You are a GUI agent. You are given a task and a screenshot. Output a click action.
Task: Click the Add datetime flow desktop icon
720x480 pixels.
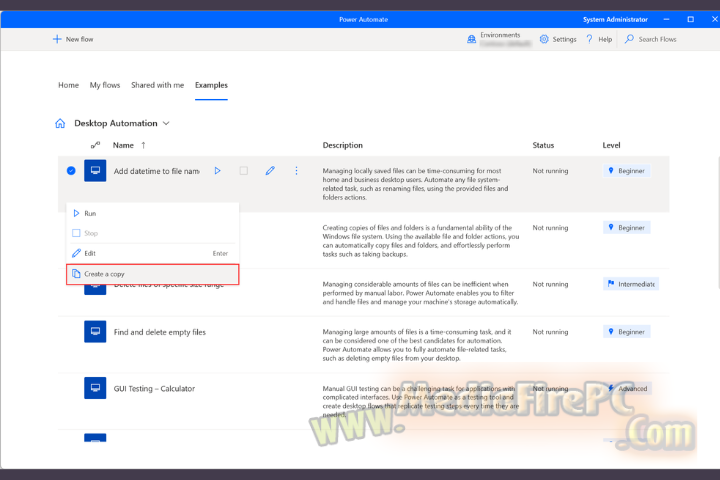click(x=95, y=171)
